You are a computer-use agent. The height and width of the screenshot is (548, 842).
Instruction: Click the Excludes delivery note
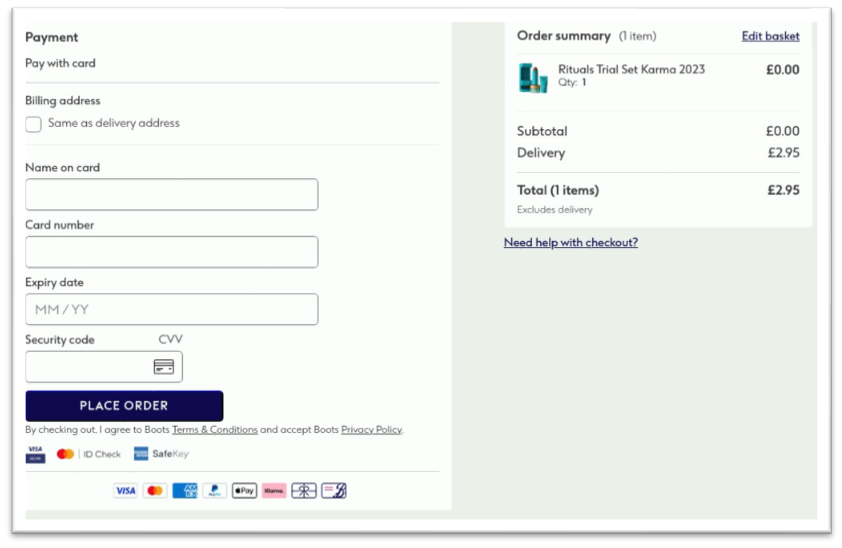click(x=555, y=209)
